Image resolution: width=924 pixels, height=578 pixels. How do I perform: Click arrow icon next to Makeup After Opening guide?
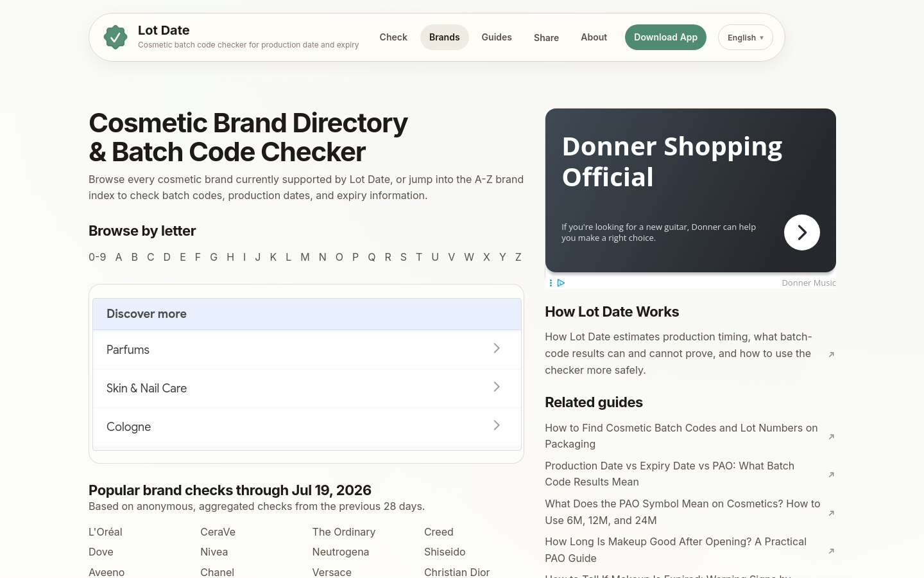[831, 550]
